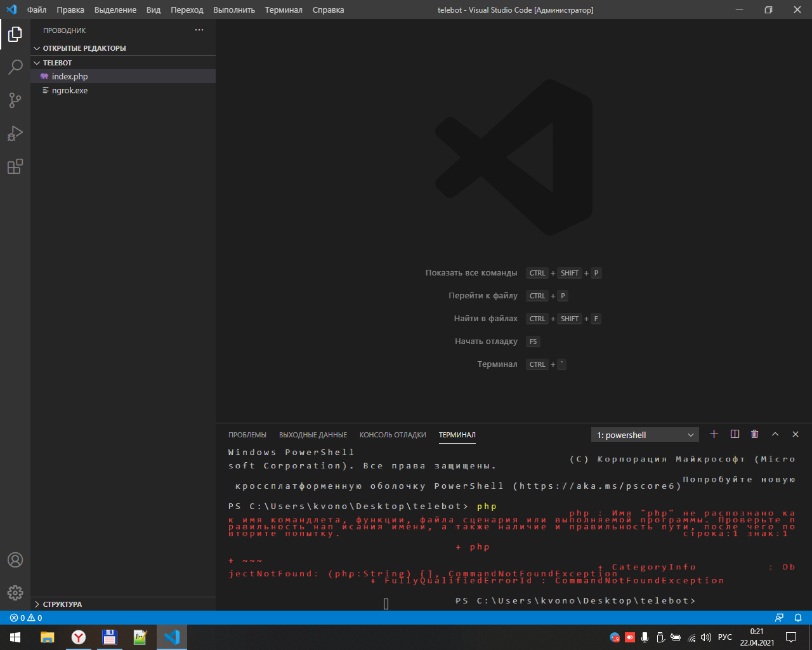Select the ТЕРМИНАЛ tab
812x650 pixels.
457,435
